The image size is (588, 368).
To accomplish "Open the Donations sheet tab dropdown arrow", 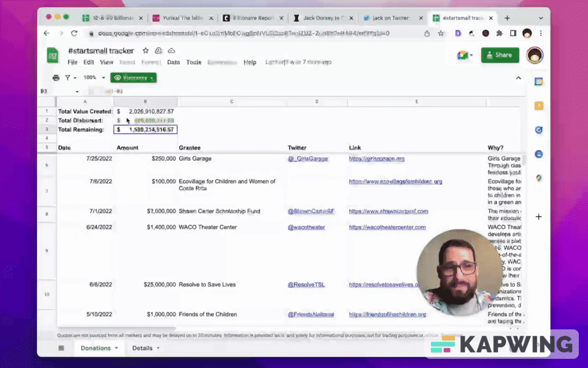I will click(116, 348).
